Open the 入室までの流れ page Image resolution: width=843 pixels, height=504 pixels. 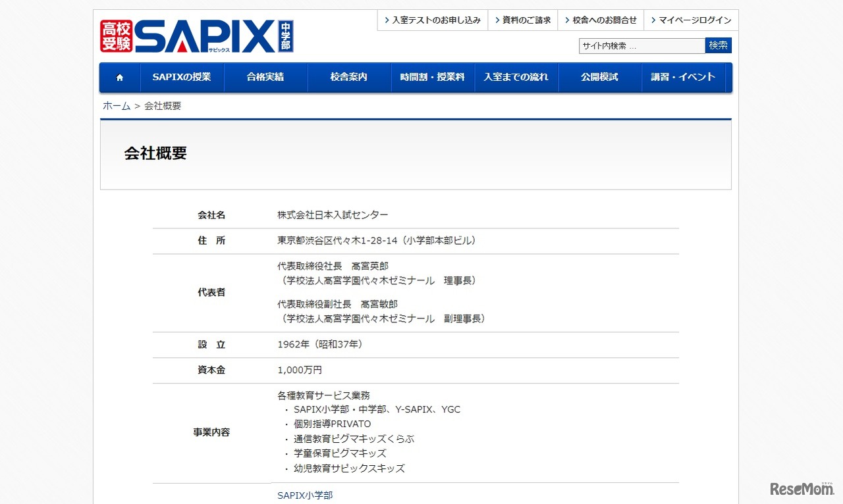(x=516, y=77)
